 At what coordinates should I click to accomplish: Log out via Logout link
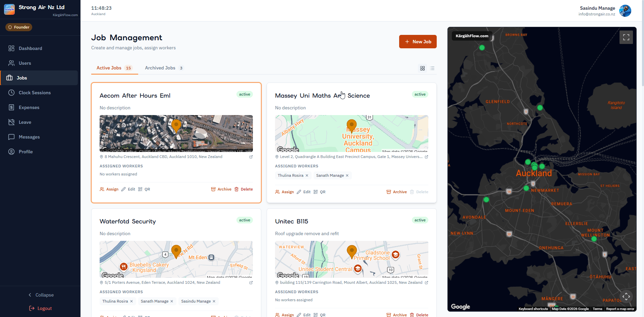pos(40,308)
